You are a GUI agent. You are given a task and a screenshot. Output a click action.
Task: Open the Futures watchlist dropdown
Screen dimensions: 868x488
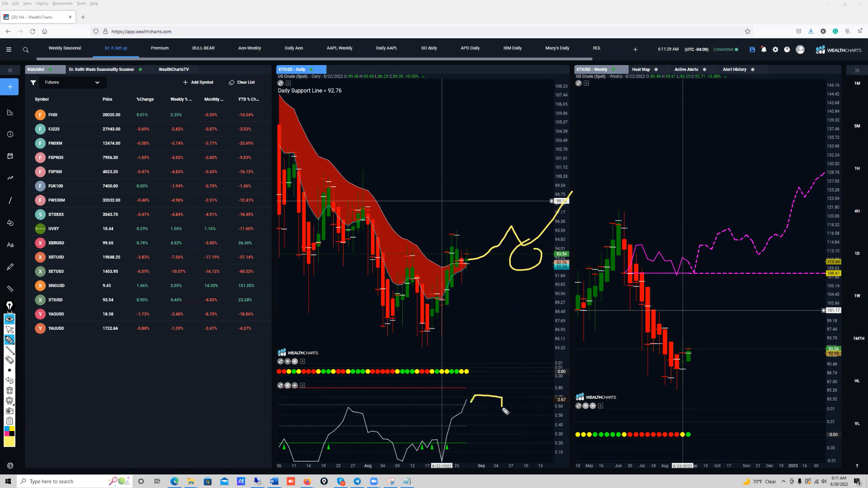pos(73,82)
